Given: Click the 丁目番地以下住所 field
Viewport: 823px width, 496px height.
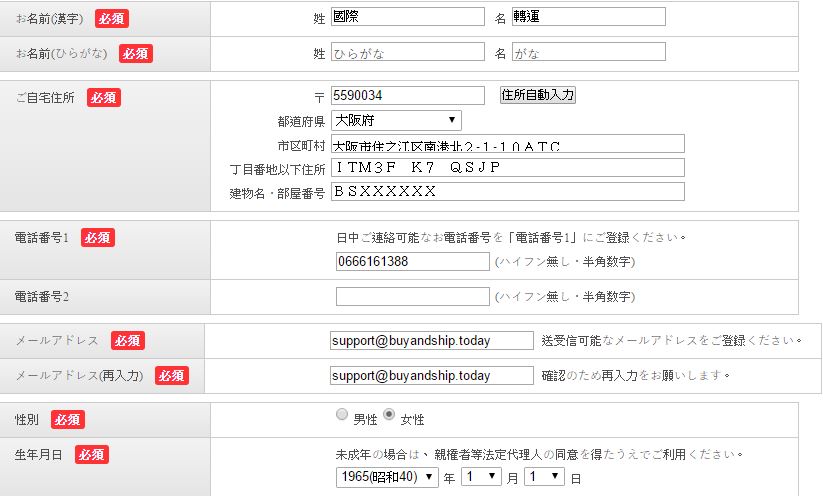Looking at the screenshot, I should [507, 167].
